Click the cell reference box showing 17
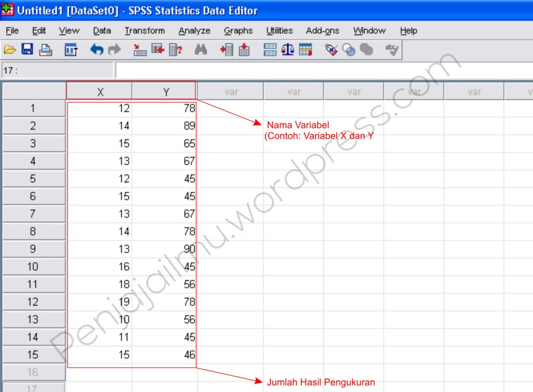The width and height of the screenshot is (533, 392). (57, 71)
